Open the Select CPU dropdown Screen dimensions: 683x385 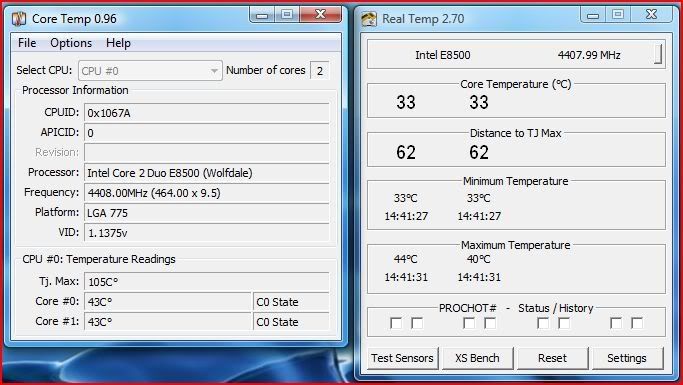[x=150, y=71]
